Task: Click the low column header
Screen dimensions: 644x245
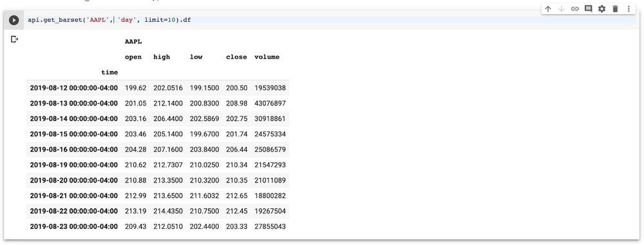Action: (196, 57)
